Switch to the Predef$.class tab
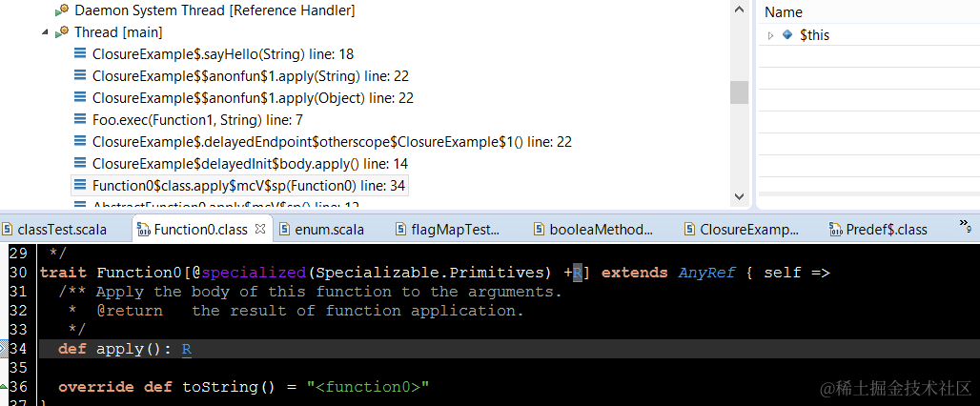 pyautogui.click(x=887, y=230)
